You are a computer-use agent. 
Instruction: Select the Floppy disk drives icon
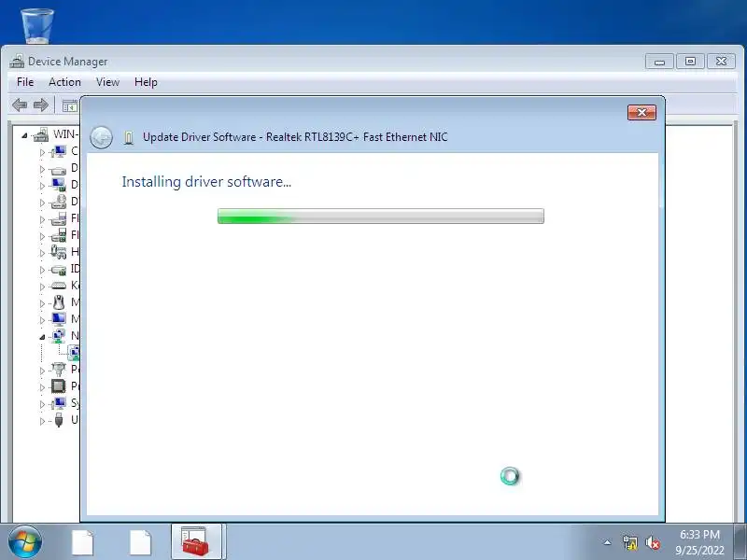pyautogui.click(x=59, y=218)
